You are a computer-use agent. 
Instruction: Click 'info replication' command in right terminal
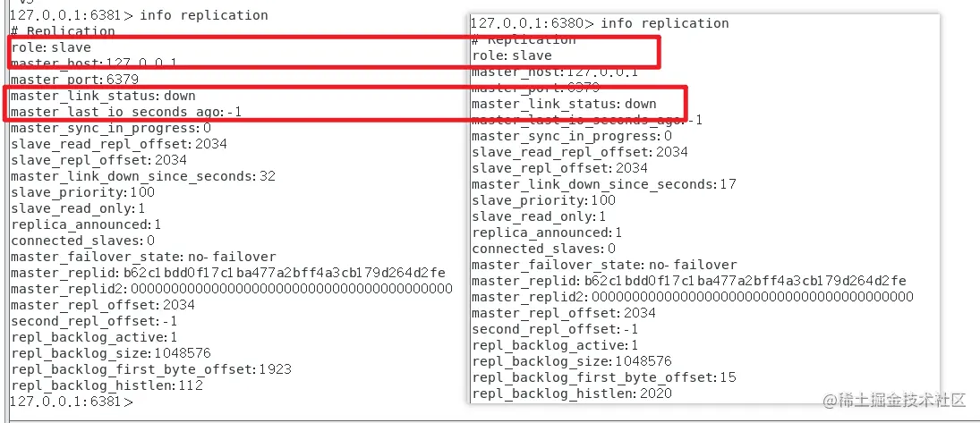(664, 23)
